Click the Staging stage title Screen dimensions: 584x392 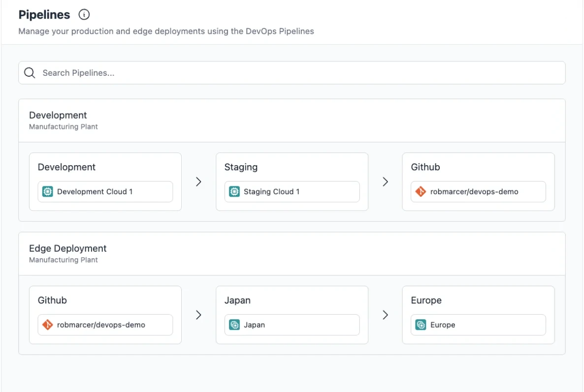tap(241, 167)
